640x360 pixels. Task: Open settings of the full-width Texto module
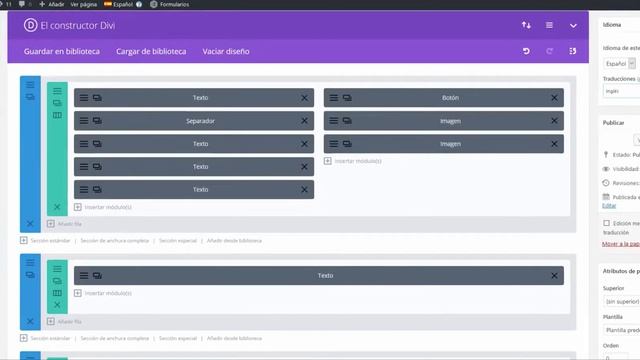point(84,276)
